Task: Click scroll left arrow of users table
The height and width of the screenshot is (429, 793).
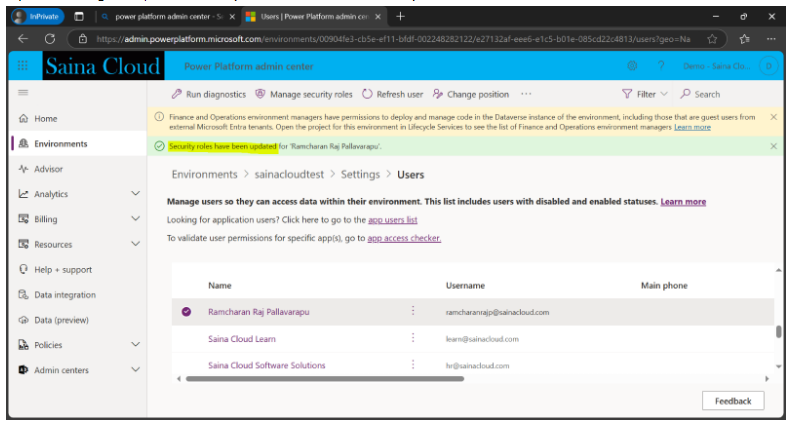Action: coord(179,378)
